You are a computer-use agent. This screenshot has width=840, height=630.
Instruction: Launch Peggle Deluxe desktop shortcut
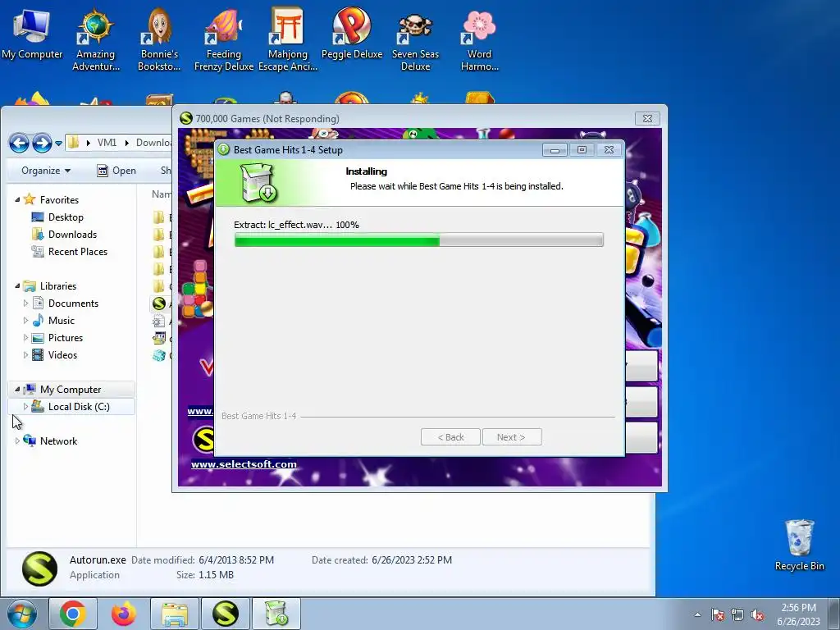click(352, 34)
